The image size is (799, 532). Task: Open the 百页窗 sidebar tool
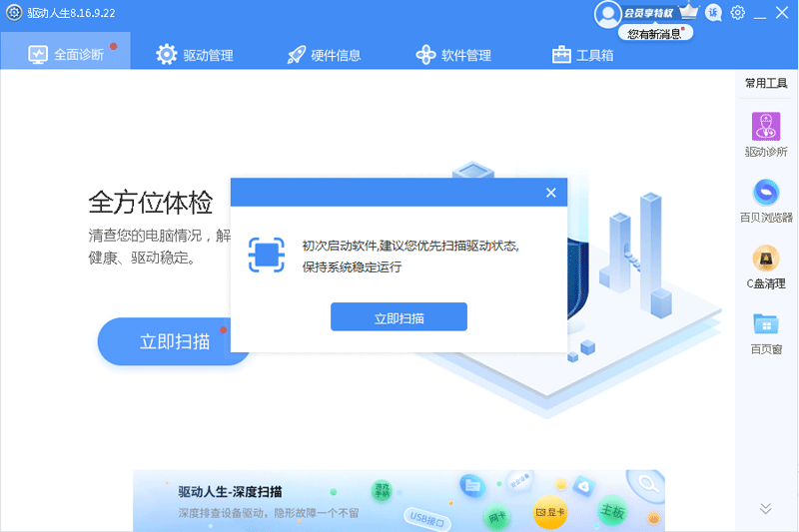(766, 325)
